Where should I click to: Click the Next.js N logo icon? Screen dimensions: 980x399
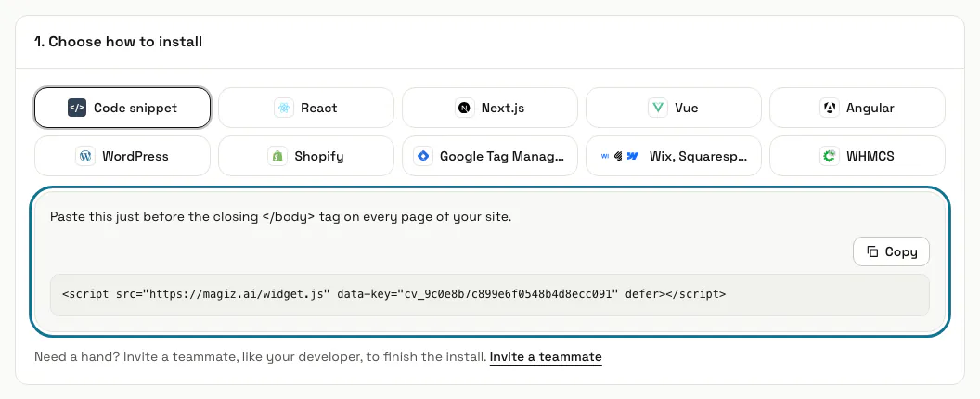pos(464,108)
